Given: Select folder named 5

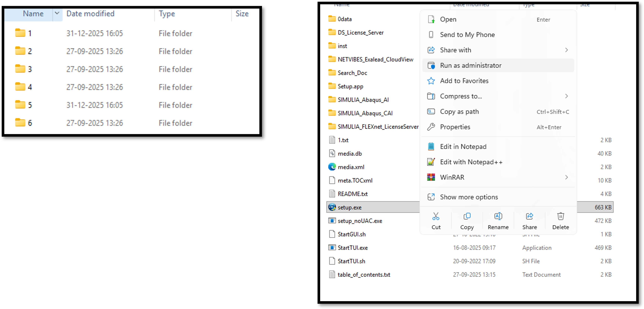Looking at the screenshot, I should [x=30, y=105].
